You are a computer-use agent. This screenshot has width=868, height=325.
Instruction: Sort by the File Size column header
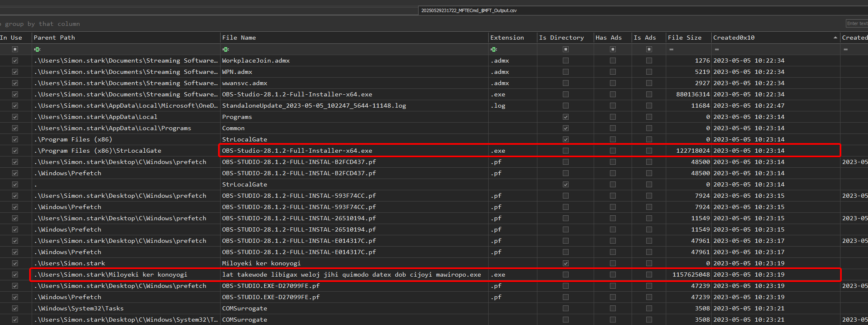[x=684, y=38]
